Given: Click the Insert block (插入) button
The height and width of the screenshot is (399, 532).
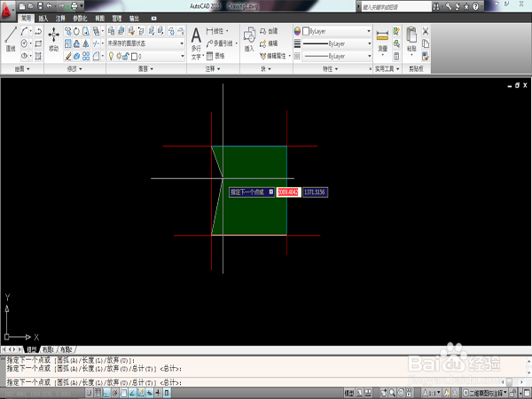Looking at the screenshot, I should click(249, 39).
